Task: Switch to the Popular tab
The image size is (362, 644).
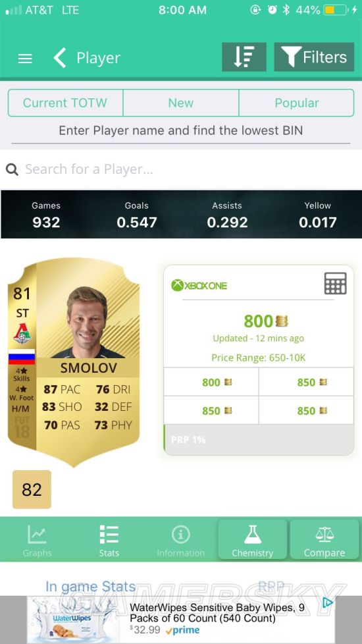Action: (296, 103)
